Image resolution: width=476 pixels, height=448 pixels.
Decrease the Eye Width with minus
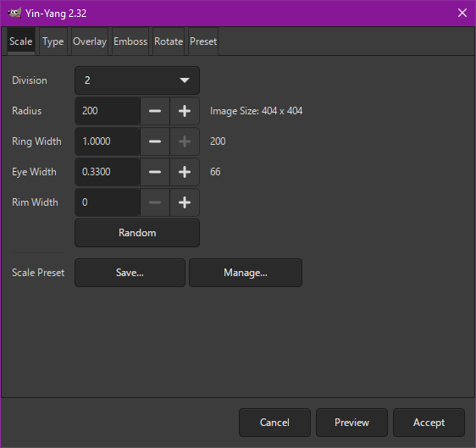[155, 172]
